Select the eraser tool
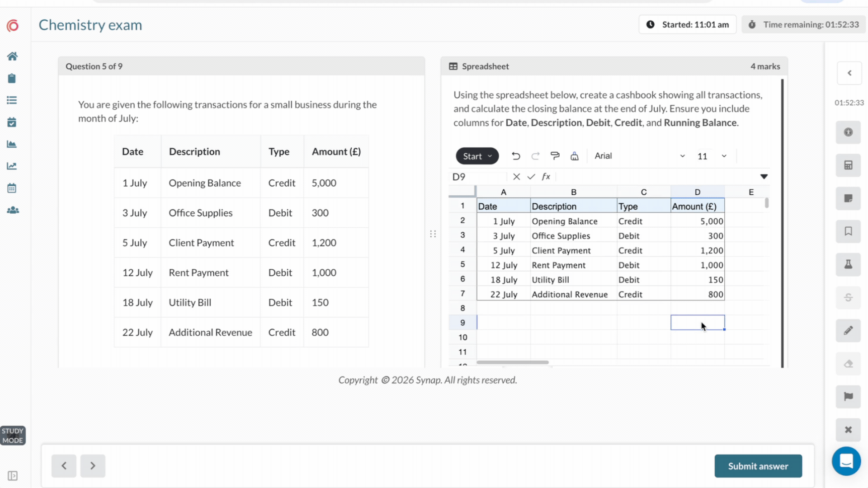The width and height of the screenshot is (868, 488). 848,364
